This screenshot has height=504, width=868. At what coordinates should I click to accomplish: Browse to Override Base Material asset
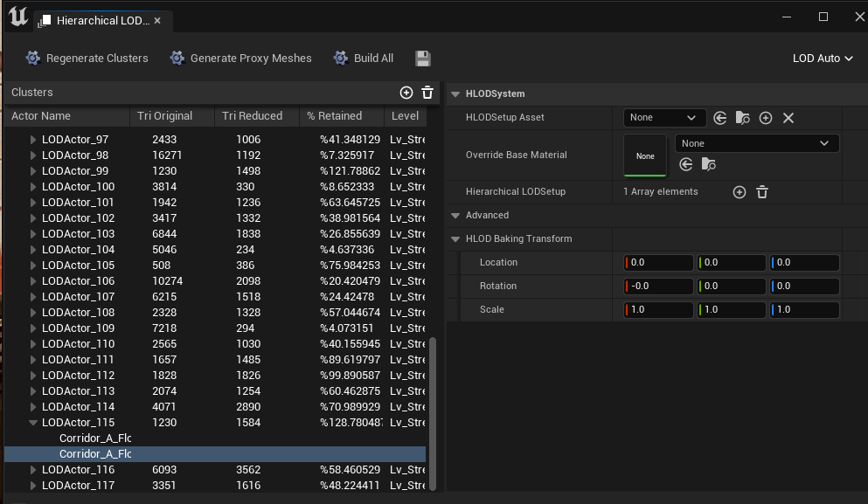(x=709, y=164)
